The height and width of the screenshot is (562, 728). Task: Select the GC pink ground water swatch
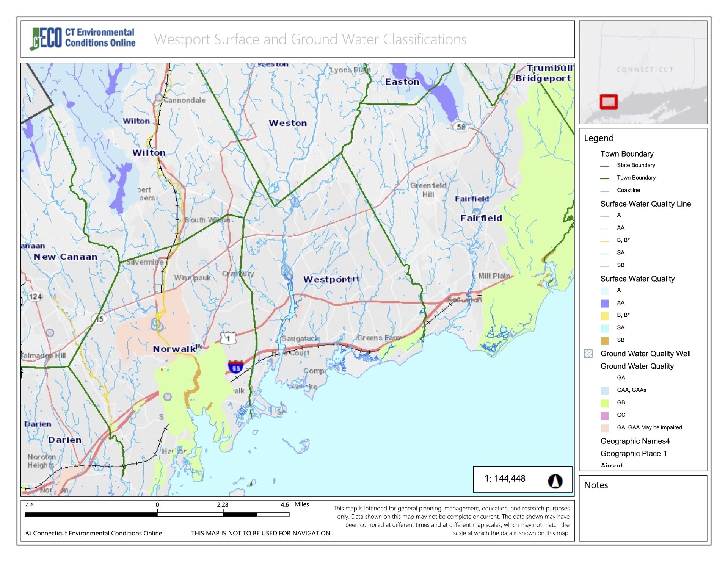coord(605,415)
